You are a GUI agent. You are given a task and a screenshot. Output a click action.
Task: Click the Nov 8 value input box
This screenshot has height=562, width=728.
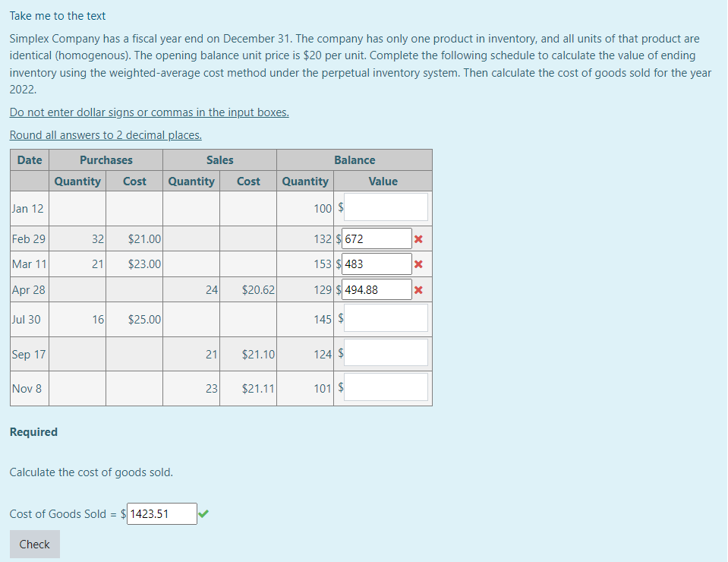384,386
